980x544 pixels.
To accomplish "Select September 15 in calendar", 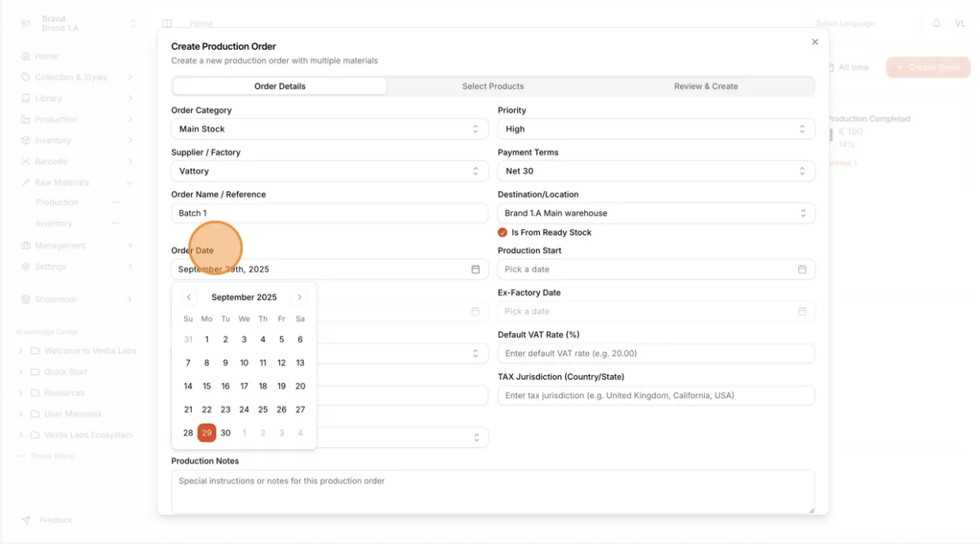I will point(207,386).
